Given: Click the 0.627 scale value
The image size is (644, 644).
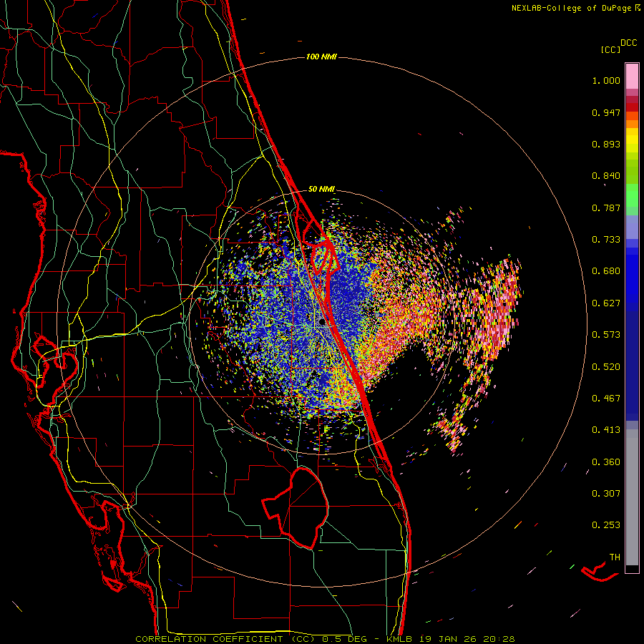Looking at the screenshot, I should 606,303.
